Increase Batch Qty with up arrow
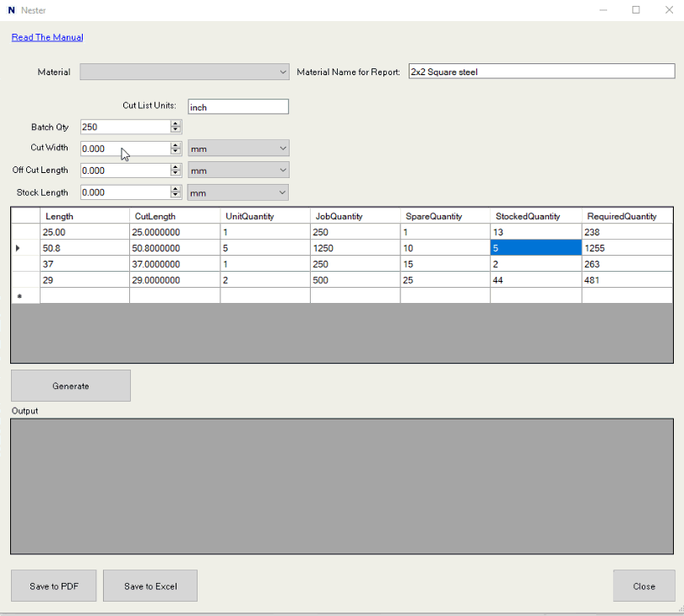 tap(176, 123)
